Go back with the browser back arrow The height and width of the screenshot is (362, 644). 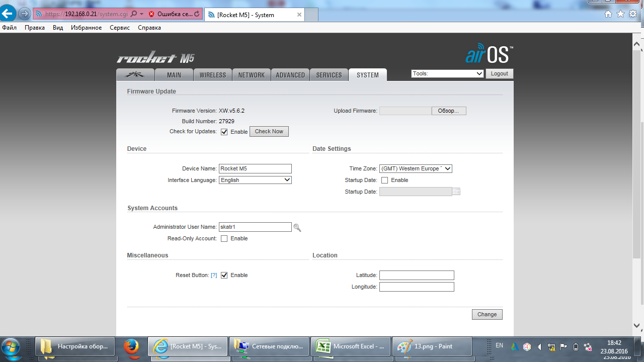[9, 14]
